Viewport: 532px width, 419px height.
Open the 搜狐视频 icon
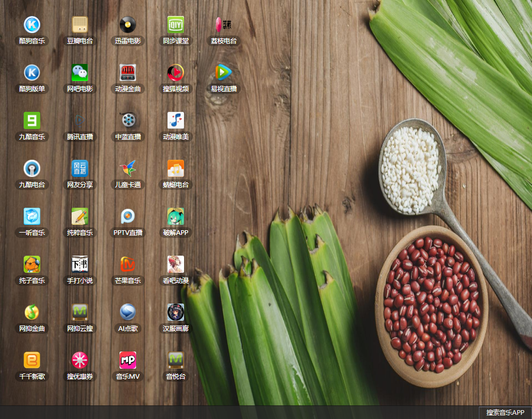click(176, 73)
